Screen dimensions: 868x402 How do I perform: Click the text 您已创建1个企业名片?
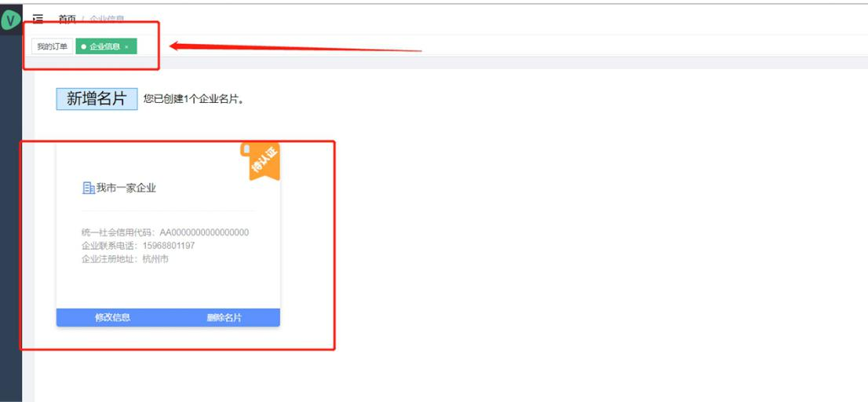click(194, 99)
